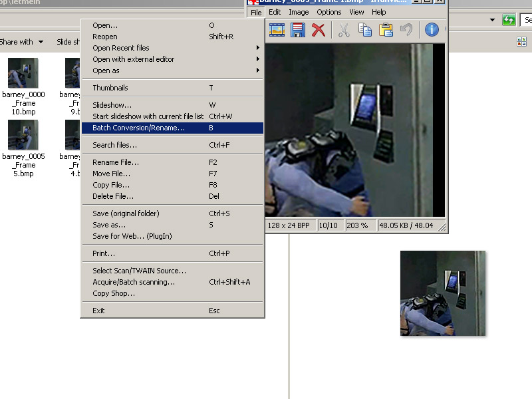The width and height of the screenshot is (532, 399).
Task: Click the Slide show button in Explorer
Action: [68, 42]
